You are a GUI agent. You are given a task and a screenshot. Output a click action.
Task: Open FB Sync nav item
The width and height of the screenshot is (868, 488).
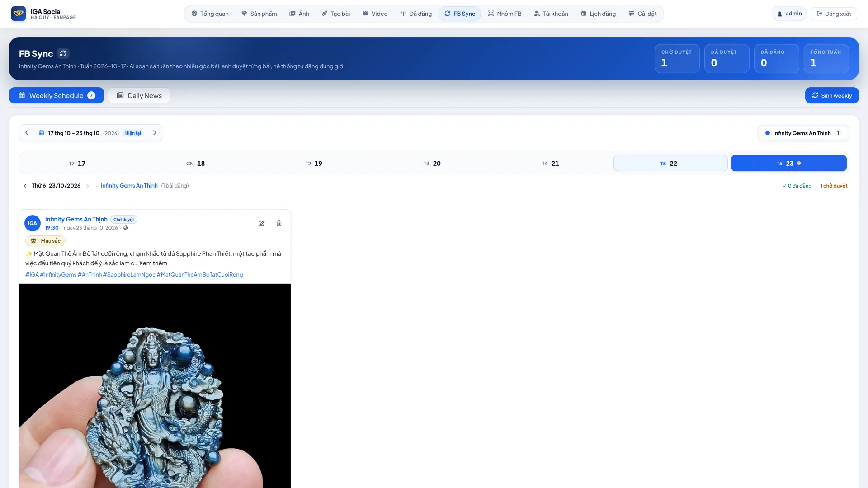(x=460, y=14)
